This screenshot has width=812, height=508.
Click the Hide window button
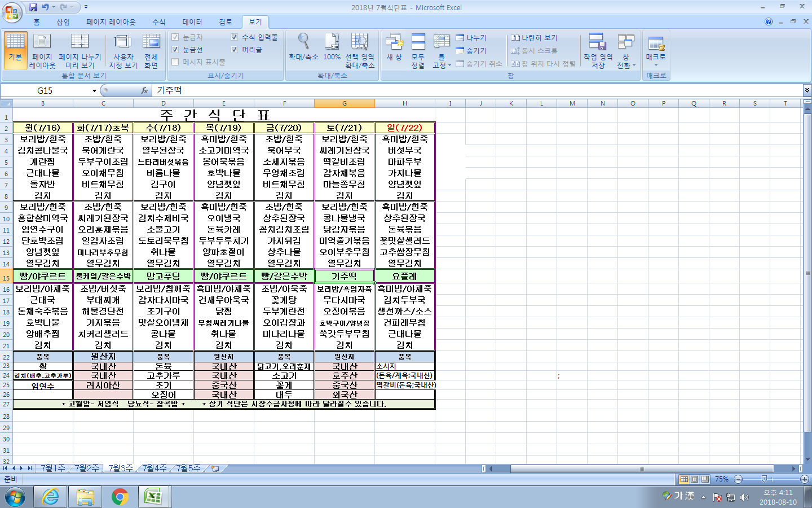[471, 51]
